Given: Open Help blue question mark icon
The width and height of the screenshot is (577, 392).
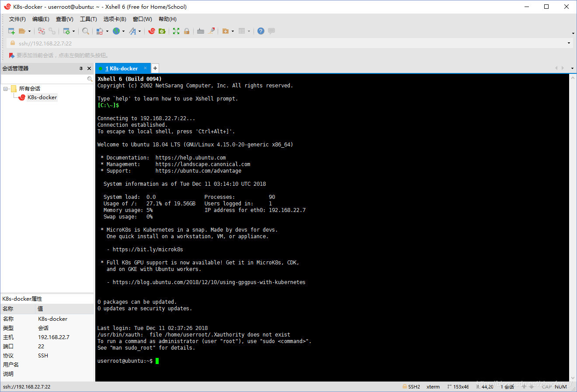Looking at the screenshot, I should click(261, 31).
